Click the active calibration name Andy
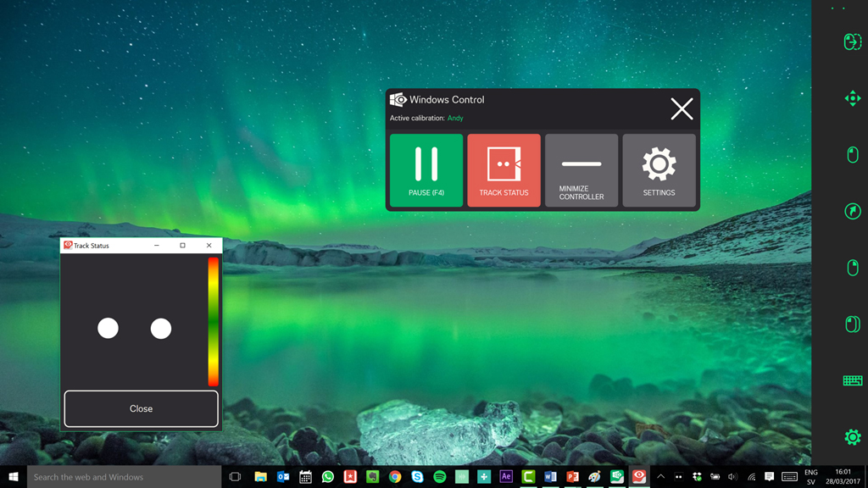The height and width of the screenshot is (488, 868). pyautogui.click(x=455, y=118)
